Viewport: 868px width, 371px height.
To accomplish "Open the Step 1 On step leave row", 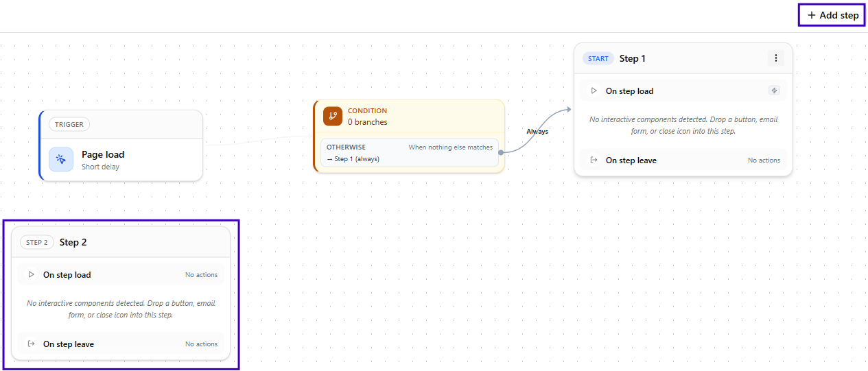I will click(x=683, y=160).
